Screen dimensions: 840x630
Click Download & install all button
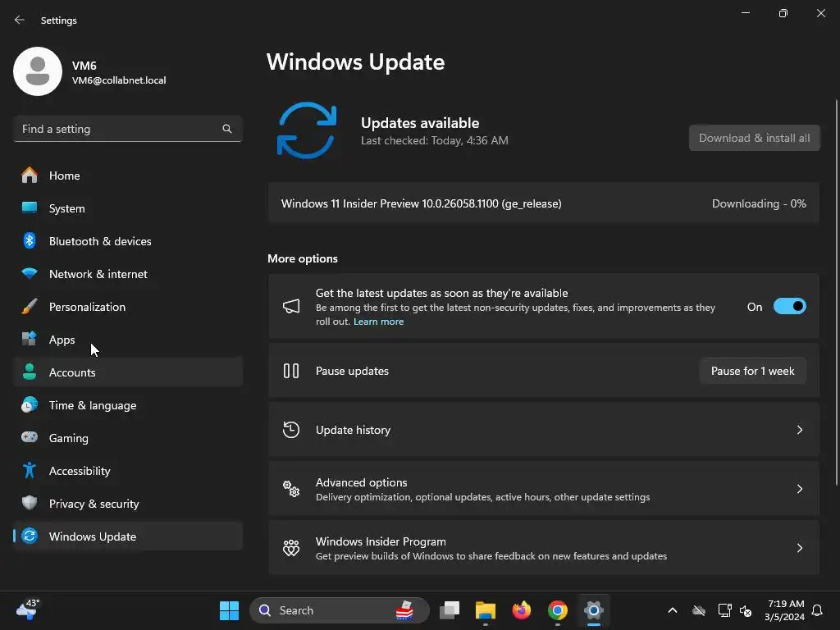[755, 138]
